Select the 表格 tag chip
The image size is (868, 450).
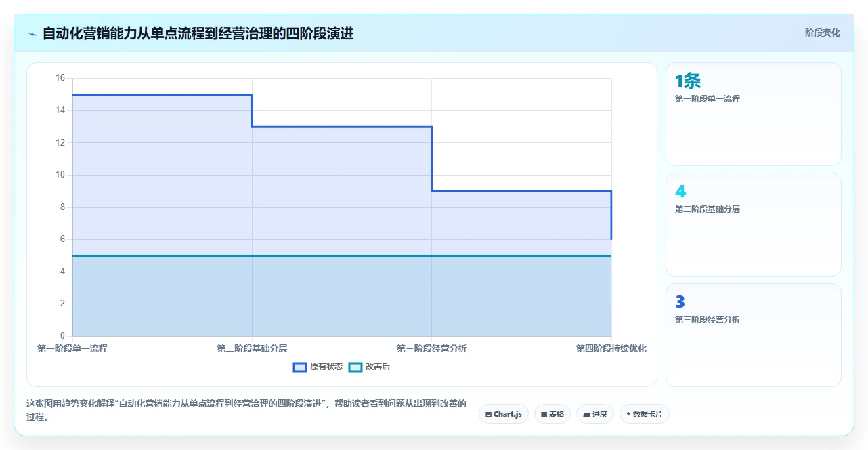[x=552, y=414]
